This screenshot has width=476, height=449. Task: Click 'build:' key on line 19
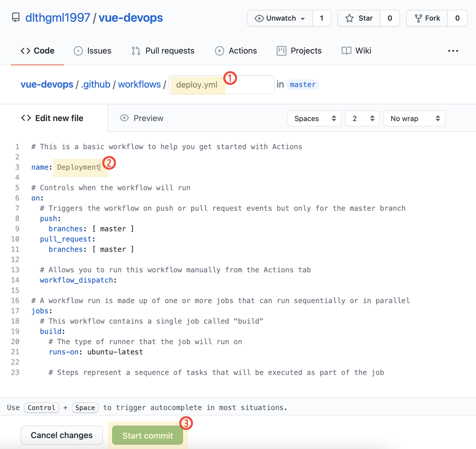52,331
